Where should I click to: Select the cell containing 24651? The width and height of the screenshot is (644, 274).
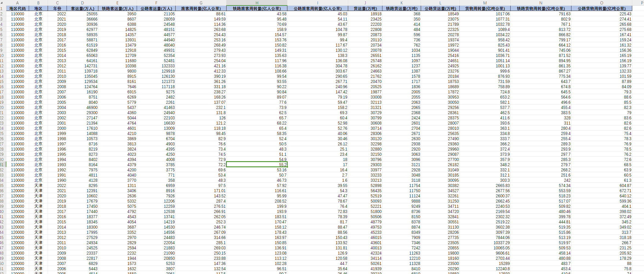tap(440, 61)
